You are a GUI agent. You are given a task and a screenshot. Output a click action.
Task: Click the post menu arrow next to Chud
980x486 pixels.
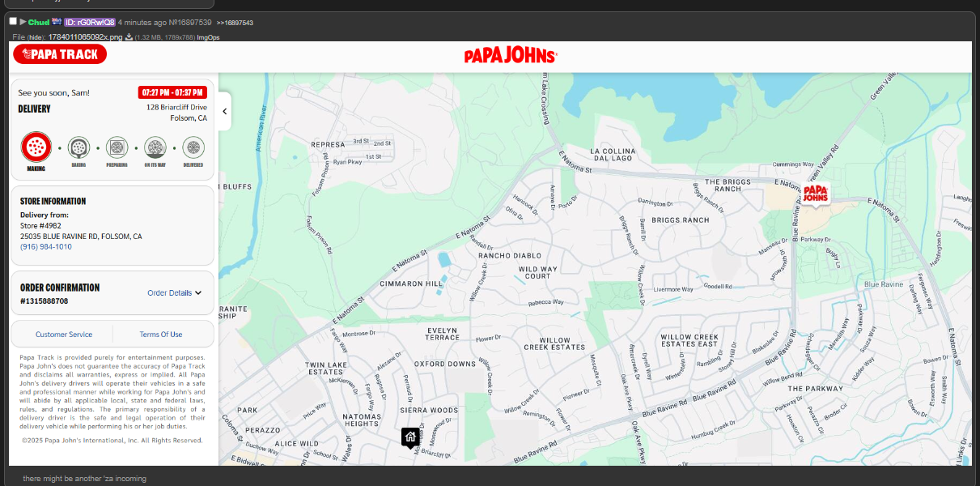coord(23,22)
